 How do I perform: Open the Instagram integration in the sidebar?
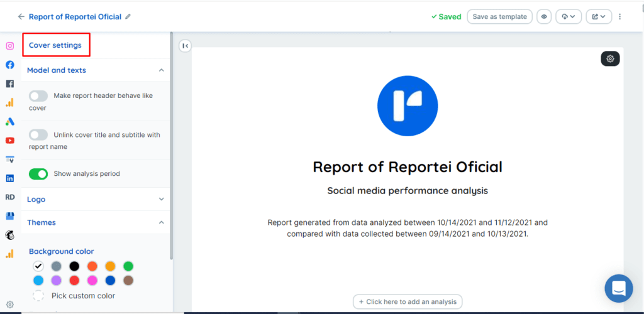pos(10,46)
